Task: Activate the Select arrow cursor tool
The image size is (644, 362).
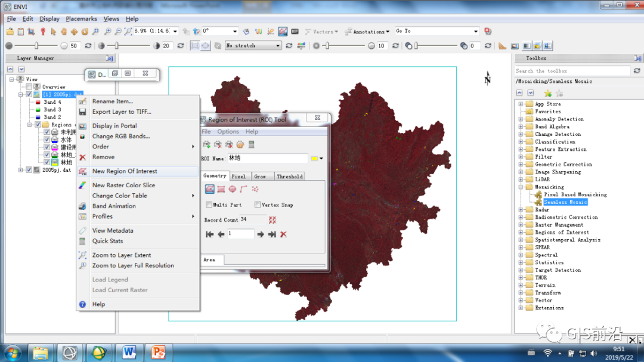Action: [53, 32]
